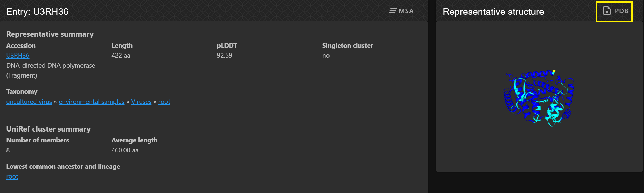
Task: Click the PDB file download icon
Action: [607, 11]
